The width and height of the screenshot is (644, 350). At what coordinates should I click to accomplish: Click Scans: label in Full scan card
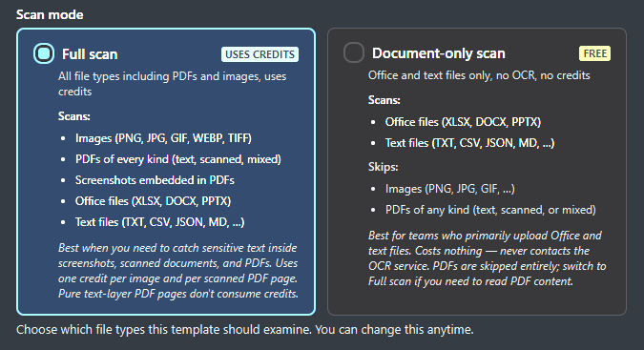coord(74,116)
